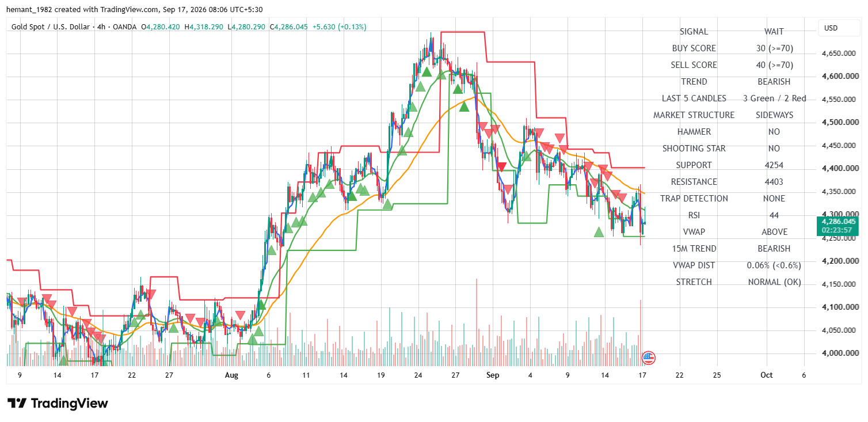Click the 19 date label on the time axis

[x=380, y=375]
